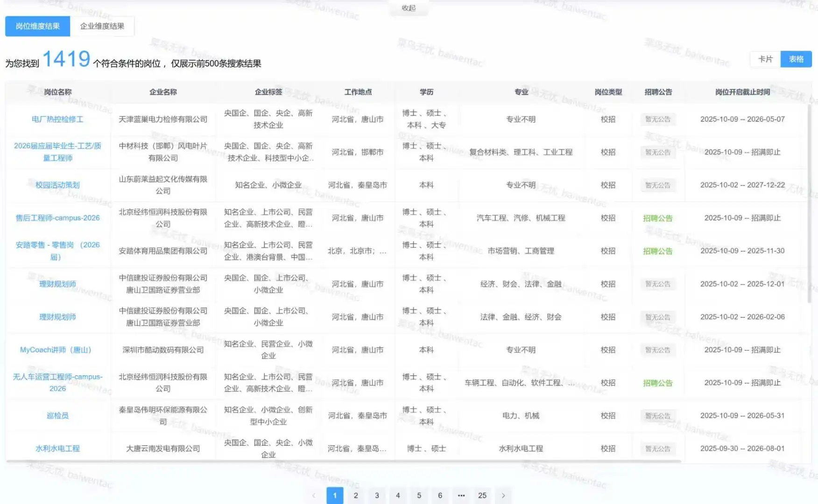Jump to page 25
This screenshot has width=818, height=504.
coord(482,496)
